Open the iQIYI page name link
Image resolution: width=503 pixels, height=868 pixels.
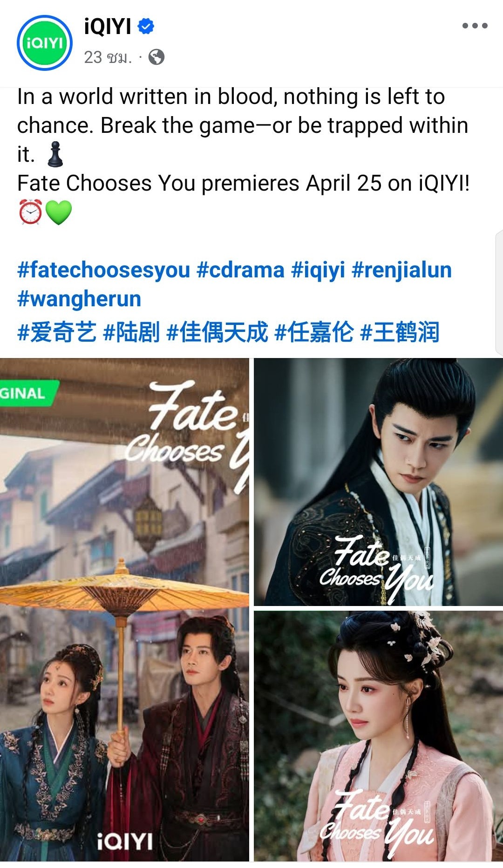[x=108, y=27]
